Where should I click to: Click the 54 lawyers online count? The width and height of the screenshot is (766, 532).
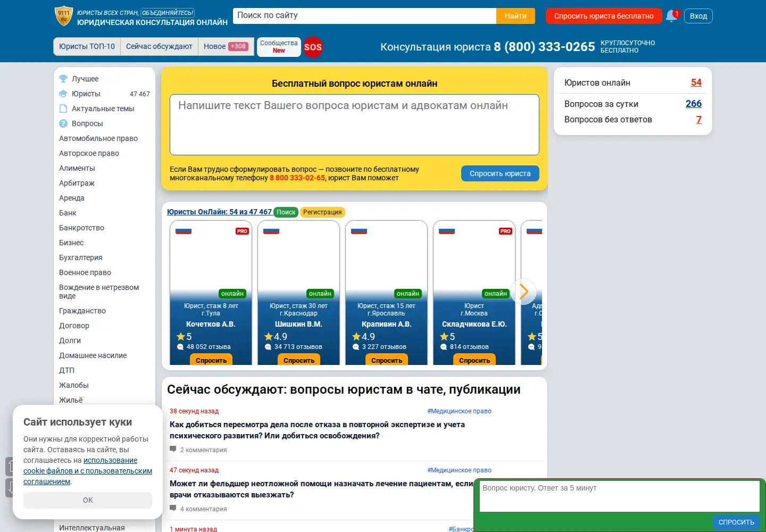coord(696,82)
